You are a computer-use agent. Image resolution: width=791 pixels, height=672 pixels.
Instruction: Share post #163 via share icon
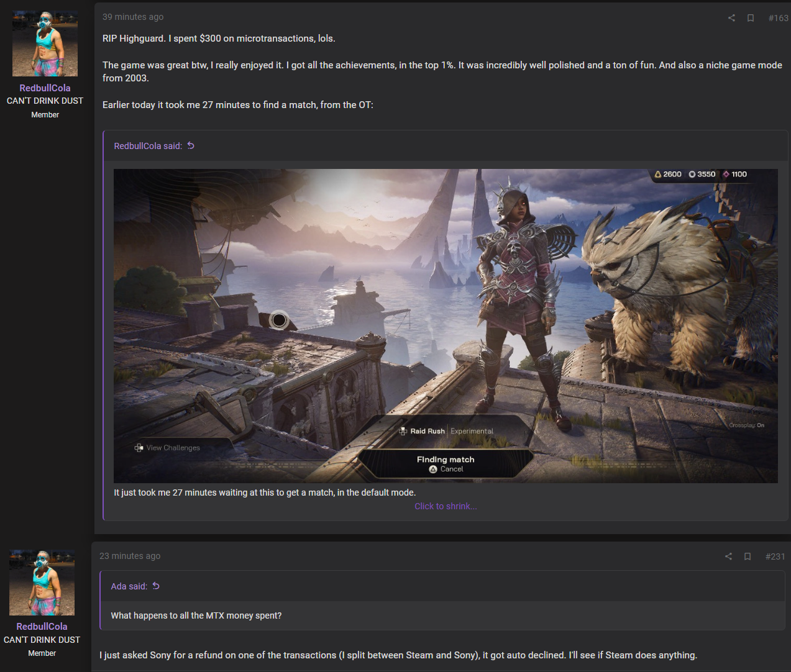click(x=731, y=18)
